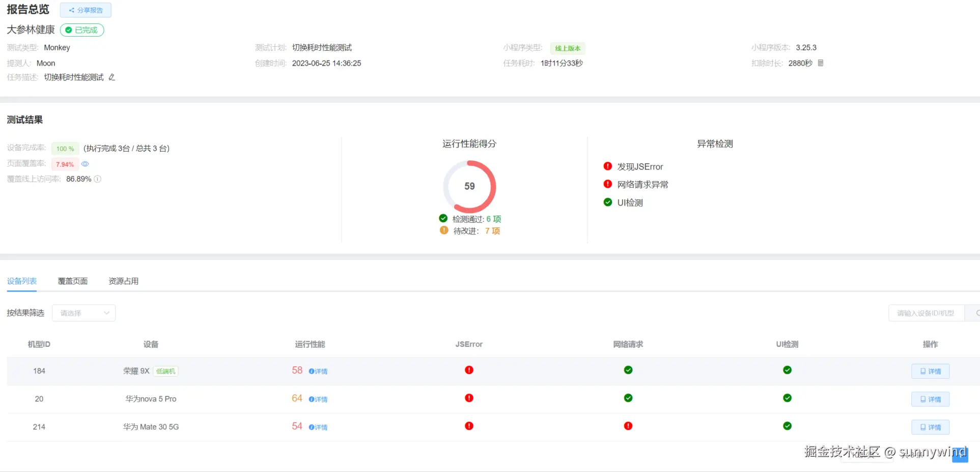Switch to the 覆盖页面 tab

coord(73,281)
